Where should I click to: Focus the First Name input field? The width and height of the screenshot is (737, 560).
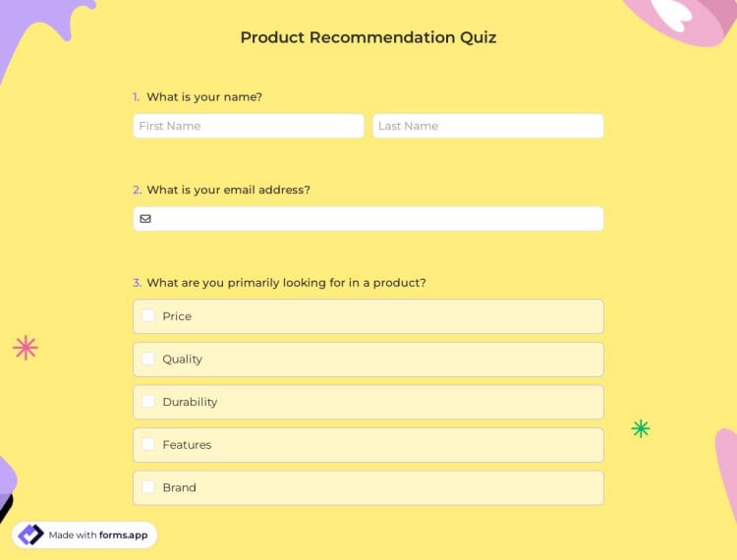click(249, 126)
